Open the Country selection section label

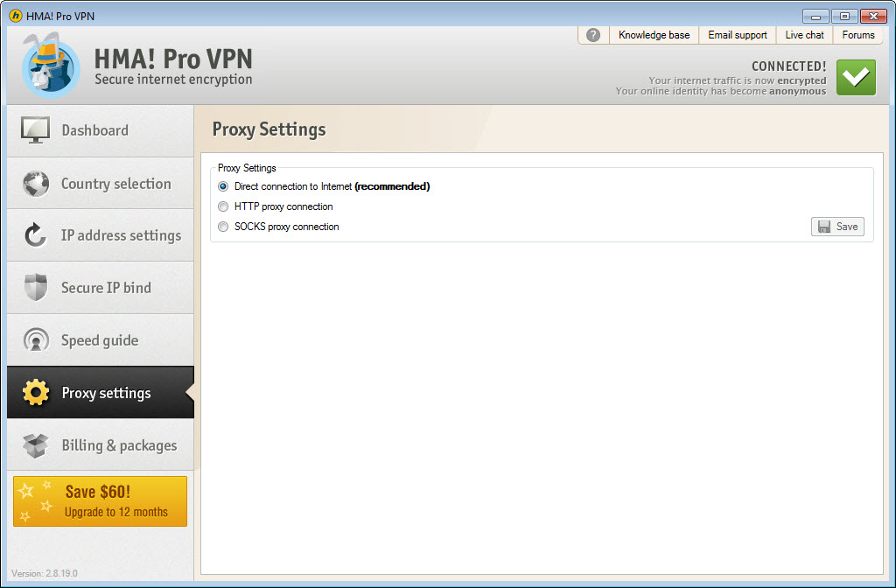(116, 184)
